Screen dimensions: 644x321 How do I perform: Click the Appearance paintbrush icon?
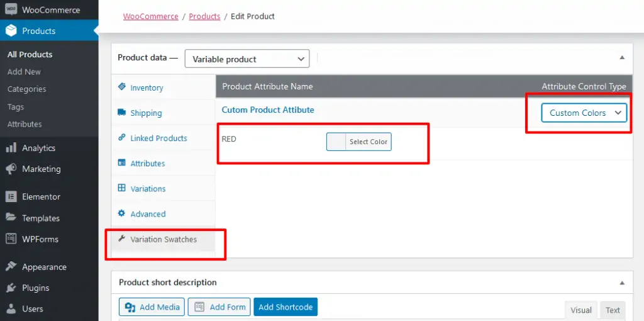[11, 267]
